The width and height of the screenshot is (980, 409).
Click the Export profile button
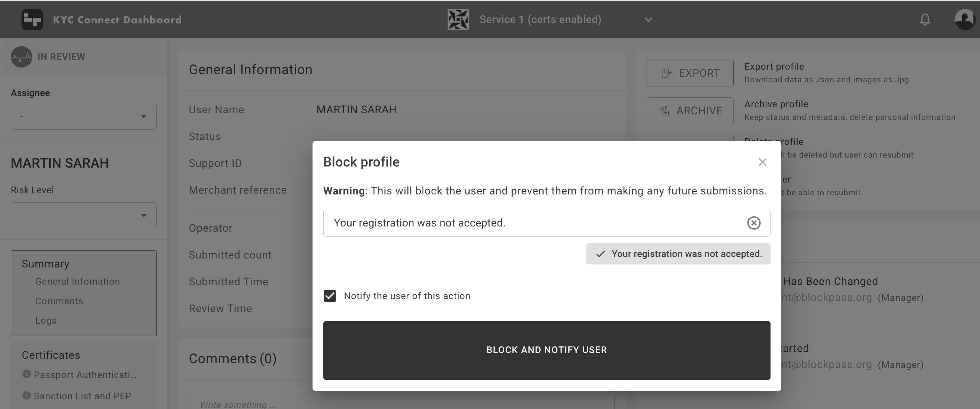click(689, 73)
